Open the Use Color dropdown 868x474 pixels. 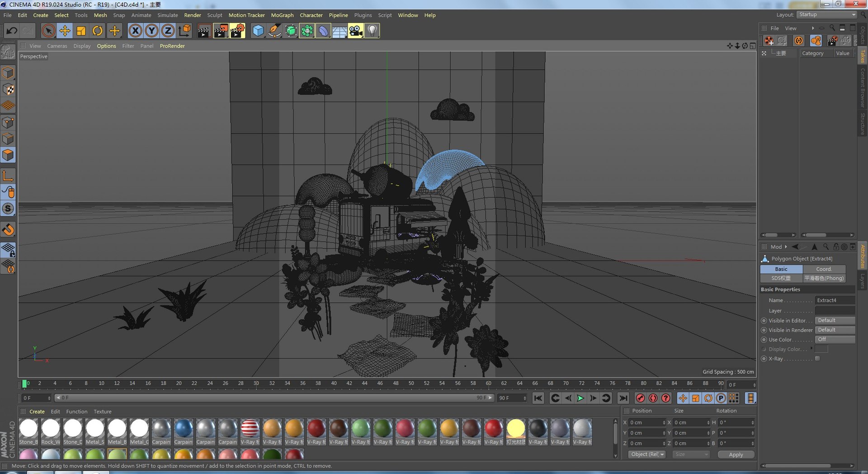click(835, 339)
